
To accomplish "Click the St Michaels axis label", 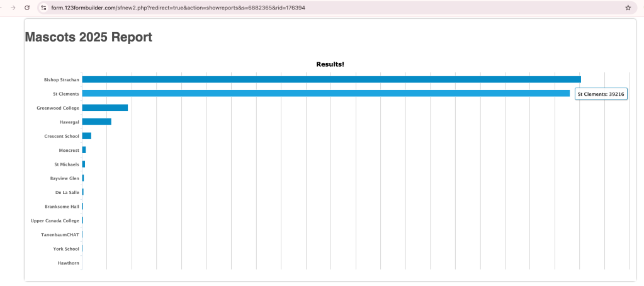I will [67, 164].
